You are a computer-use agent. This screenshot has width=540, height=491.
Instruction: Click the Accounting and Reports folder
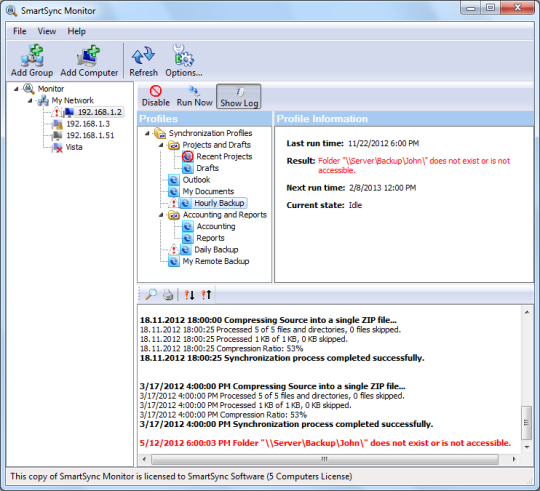225,215
